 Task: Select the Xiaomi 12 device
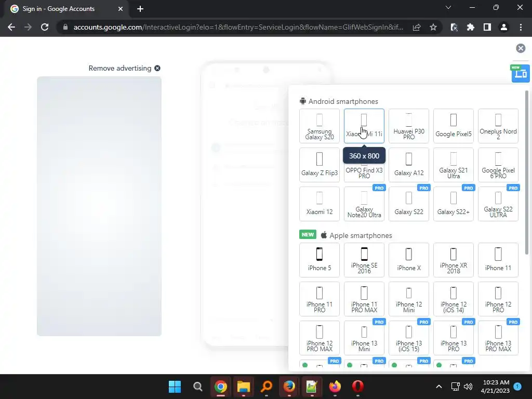click(x=320, y=204)
